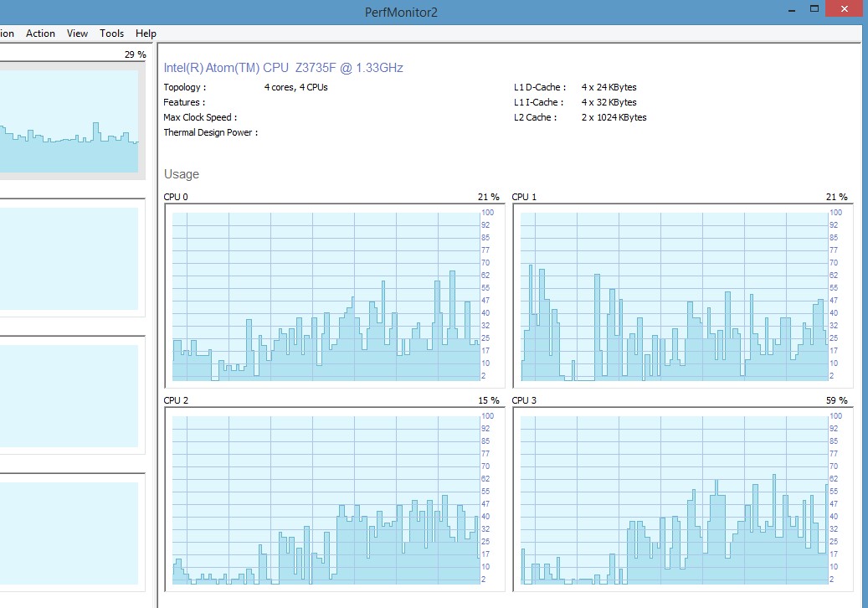Click the 'L2 Cache :' label
Screen dimensions: 868x608
pyautogui.click(x=536, y=117)
